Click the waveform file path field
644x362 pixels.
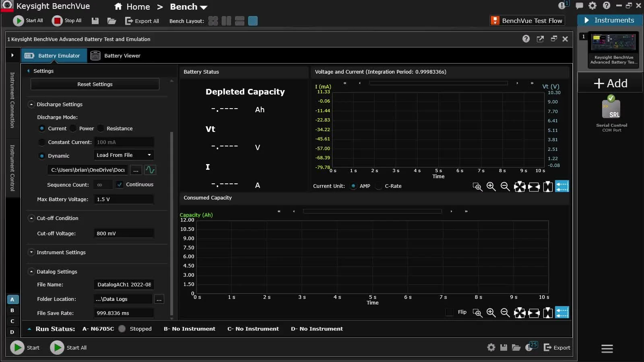click(88, 170)
